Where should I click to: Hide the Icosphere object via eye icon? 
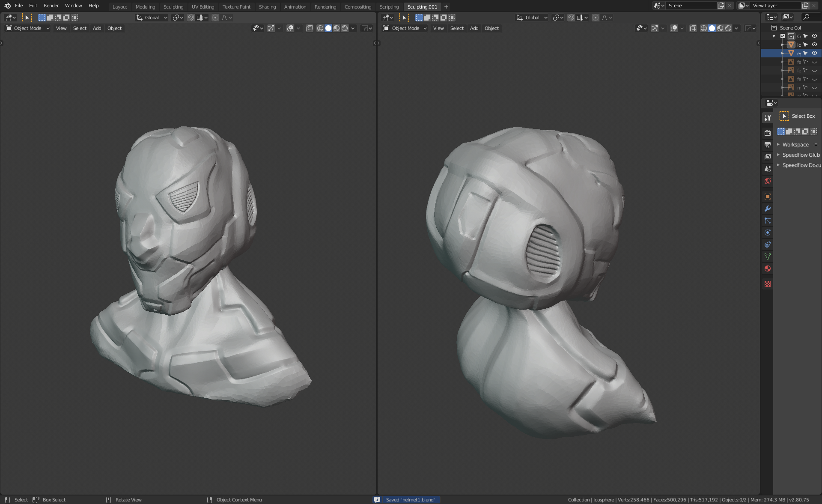coord(815,45)
